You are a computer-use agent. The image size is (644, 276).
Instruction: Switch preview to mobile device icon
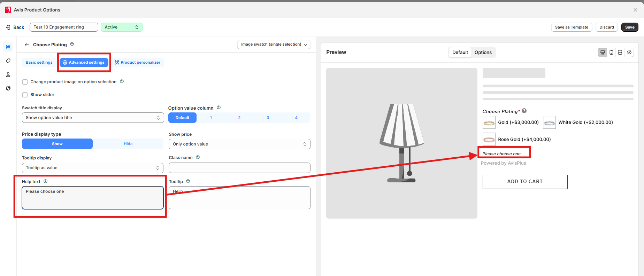[x=611, y=53]
